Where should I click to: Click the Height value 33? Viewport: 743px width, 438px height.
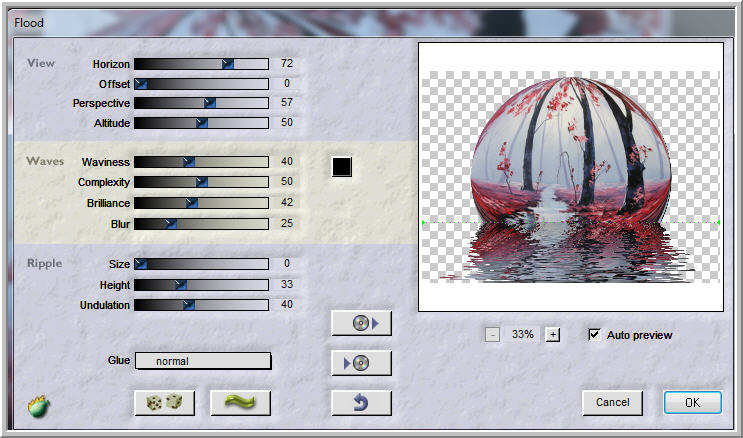click(287, 284)
